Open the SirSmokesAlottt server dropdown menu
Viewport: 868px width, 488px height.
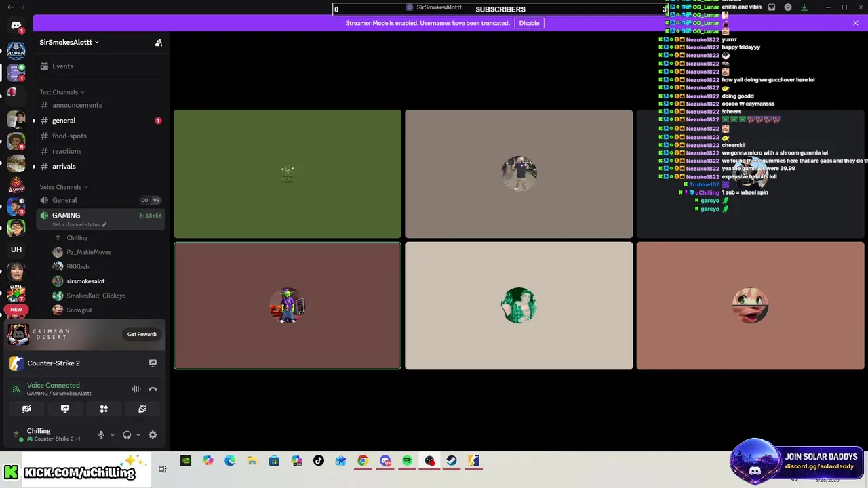[x=69, y=42]
